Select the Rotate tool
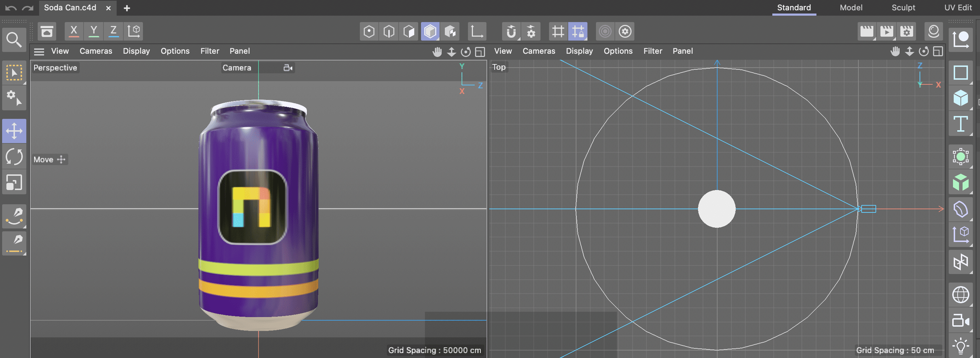The width and height of the screenshot is (980, 358). pos(14,157)
